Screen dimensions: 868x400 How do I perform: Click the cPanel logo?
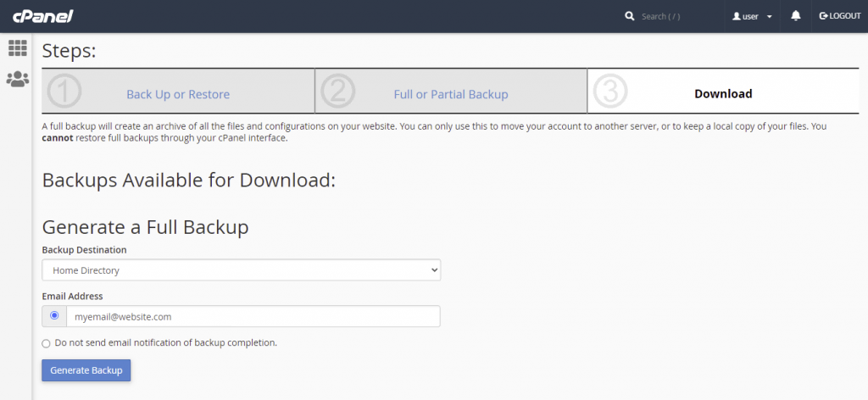tap(43, 16)
